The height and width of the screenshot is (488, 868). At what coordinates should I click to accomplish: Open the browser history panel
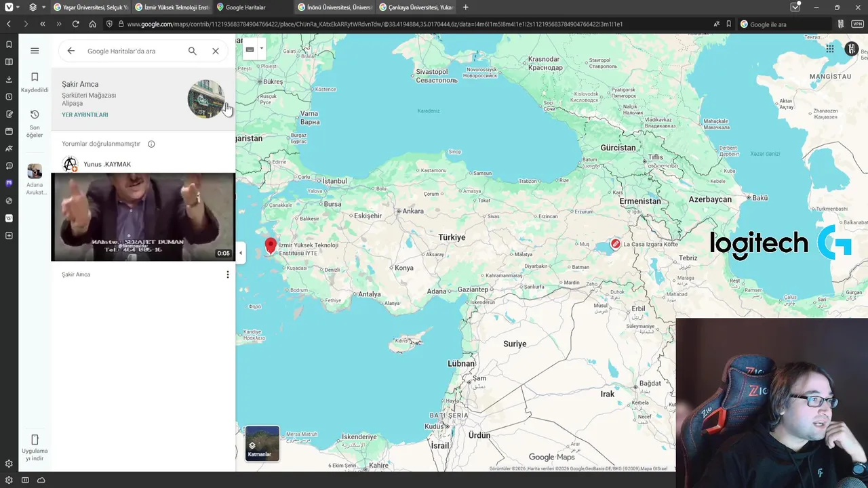[9, 96]
